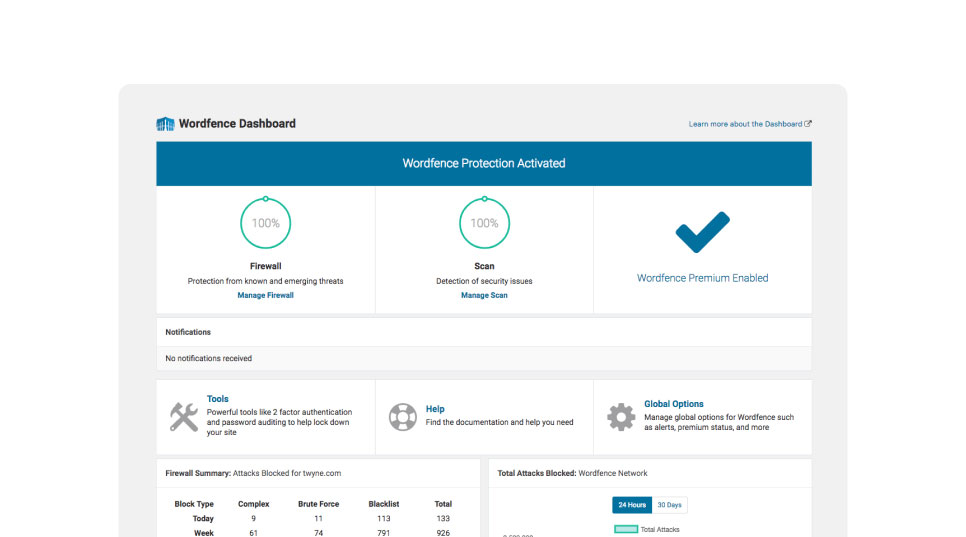Click the Scan 100% status circle
The height and width of the screenshot is (537, 966).
484,223
